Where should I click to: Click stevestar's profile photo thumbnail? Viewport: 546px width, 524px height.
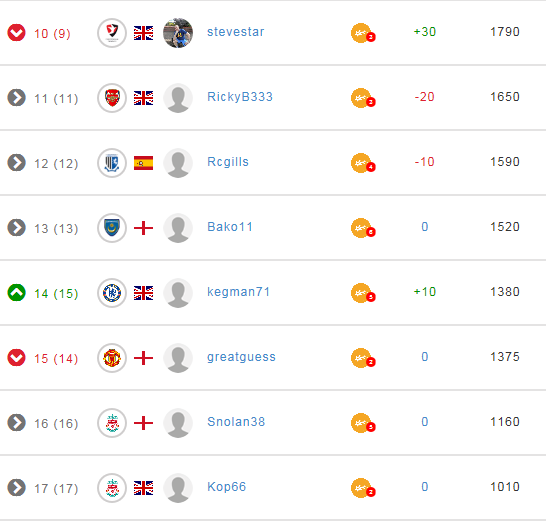[178, 33]
